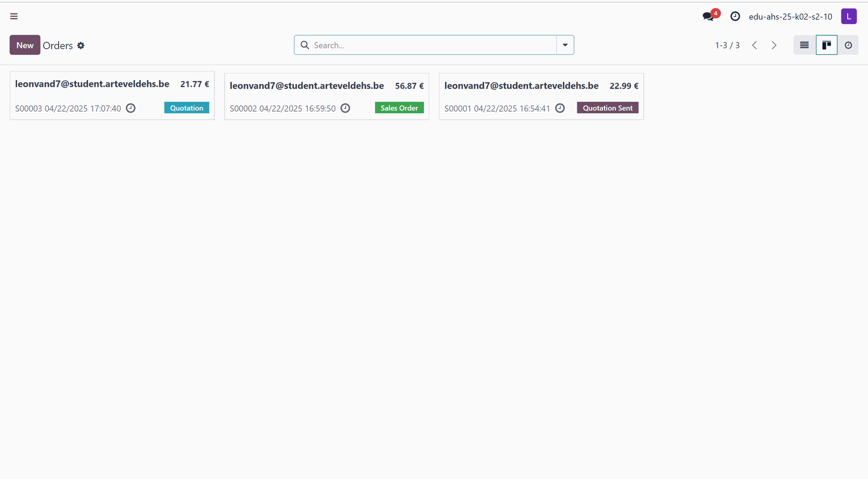This screenshot has height=479, width=868.
Task: Open user avatar menu L
Action: click(849, 16)
